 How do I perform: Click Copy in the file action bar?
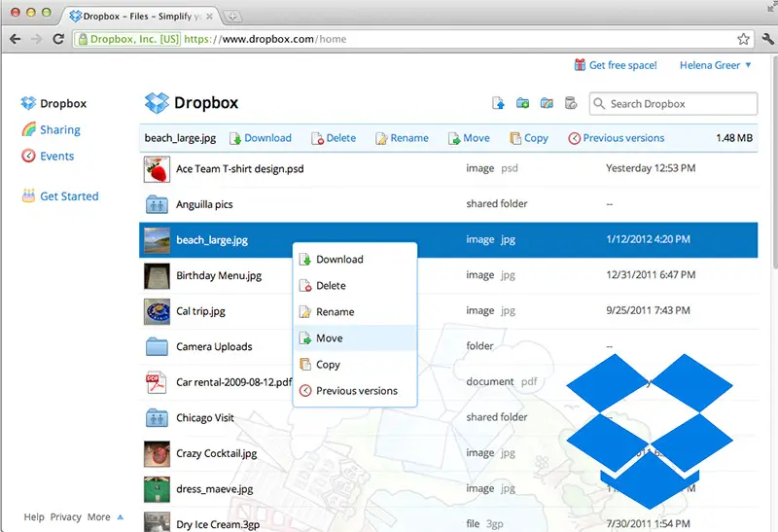(x=529, y=138)
